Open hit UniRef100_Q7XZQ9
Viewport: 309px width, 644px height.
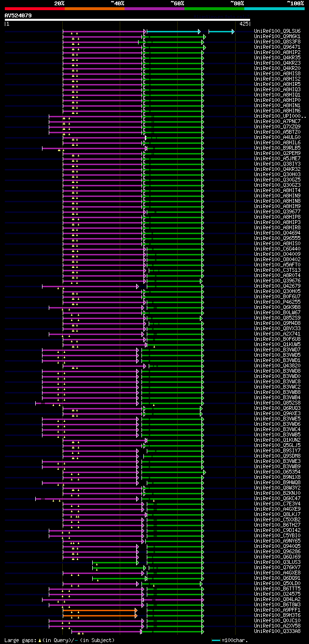(x=277, y=127)
